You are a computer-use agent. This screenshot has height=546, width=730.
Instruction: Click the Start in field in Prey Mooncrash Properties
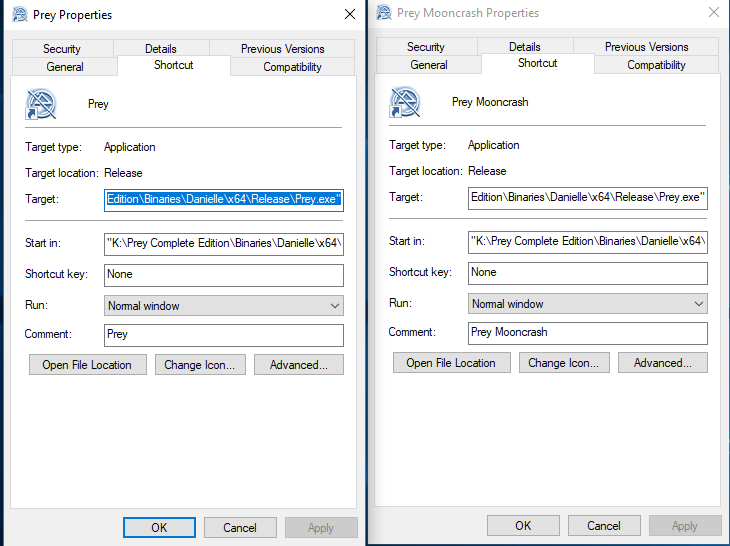(588, 242)
